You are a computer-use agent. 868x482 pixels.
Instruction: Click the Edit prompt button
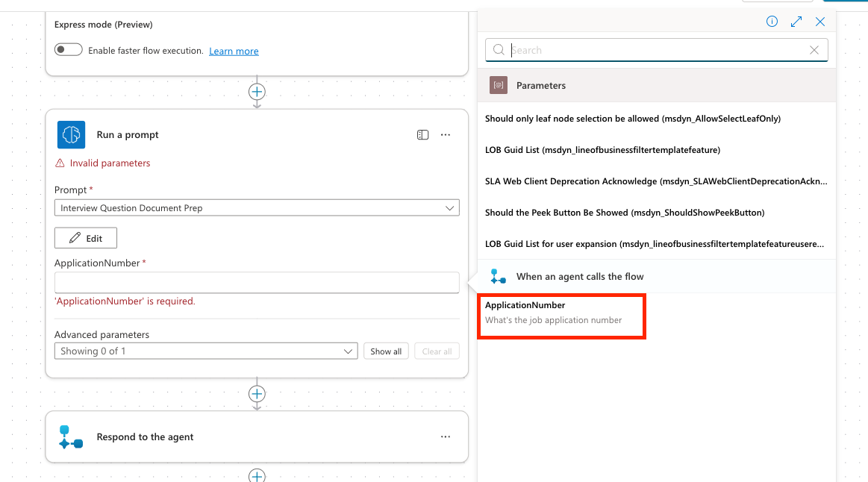[86, 238]
